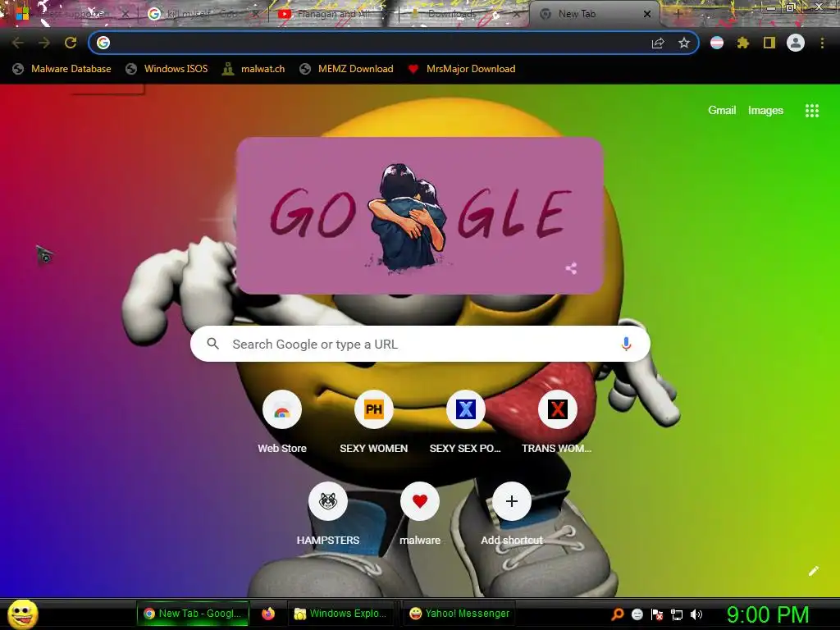Image resolution: width=840 pixels, height=630 pixels.
Task: Open a new tab with the plus button
Action: click(x=678, y=14)
